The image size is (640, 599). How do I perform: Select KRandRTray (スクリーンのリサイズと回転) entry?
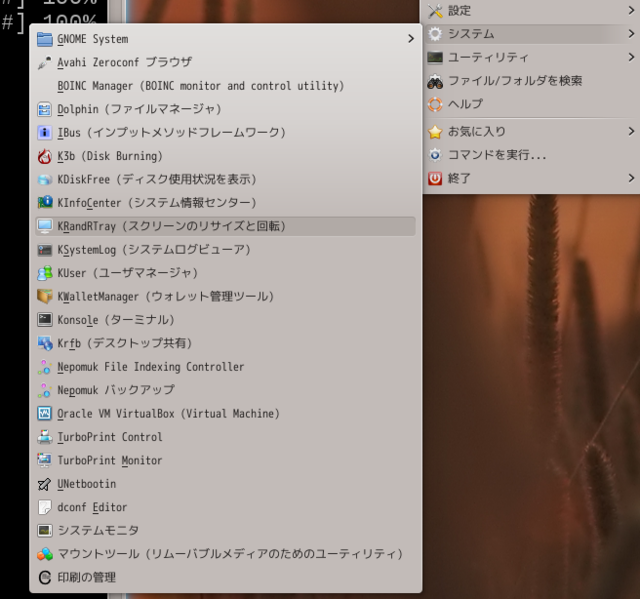[x=226, y=226]
